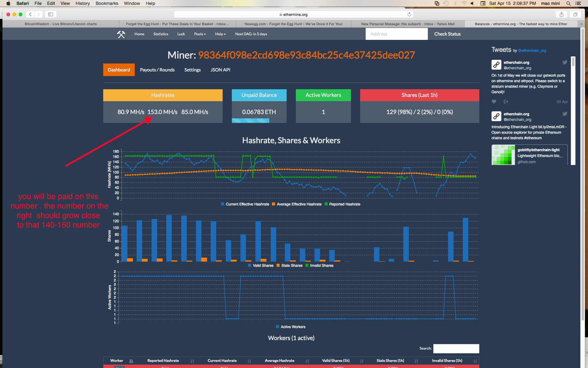Click the volume speaker menu bar icon

(472, 3)
